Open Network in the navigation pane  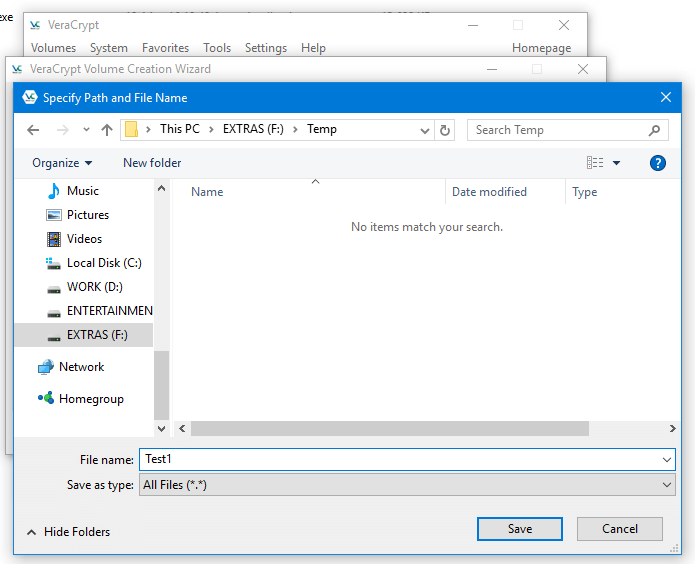click(82, 367)
